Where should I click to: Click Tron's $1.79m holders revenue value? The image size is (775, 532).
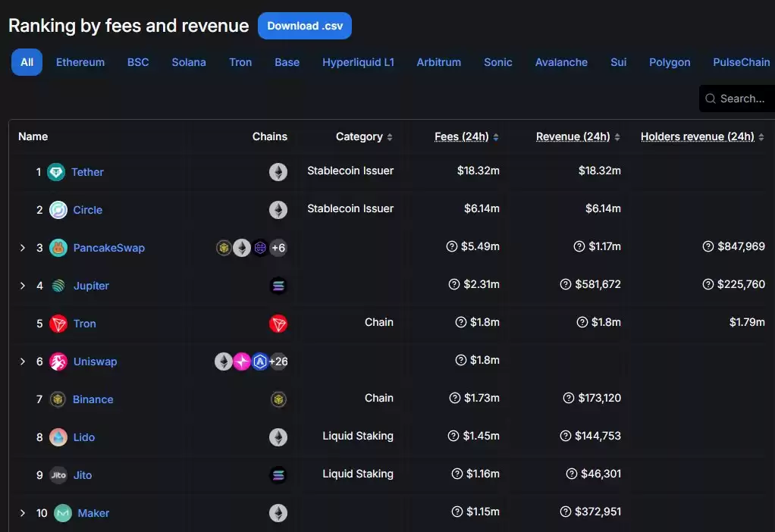coord(747,322)
